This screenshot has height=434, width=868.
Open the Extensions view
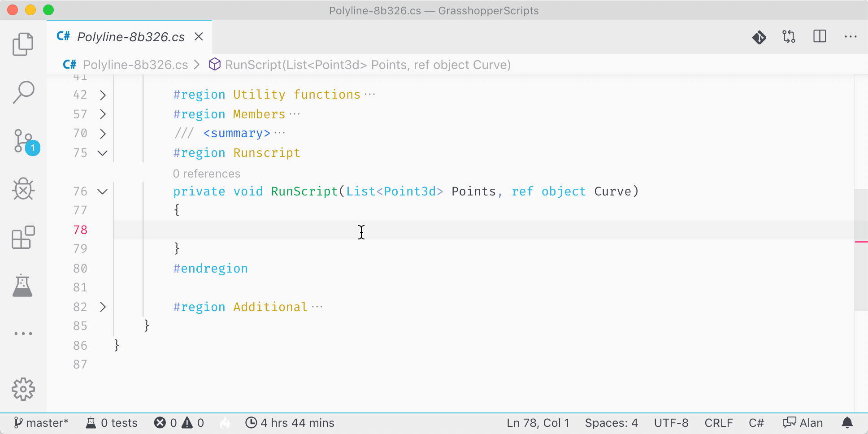(x=23, y=237)
